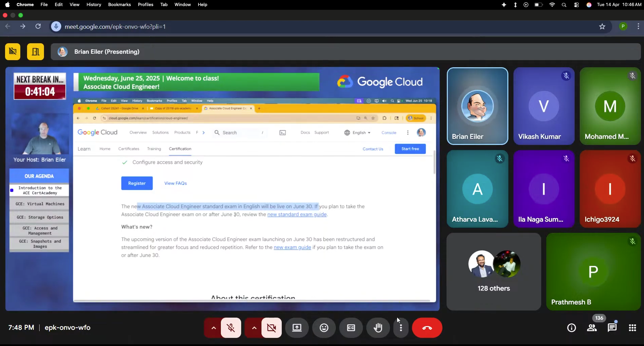Open macOS Control Center
644x346 pixels.
(x=576, y=5)
